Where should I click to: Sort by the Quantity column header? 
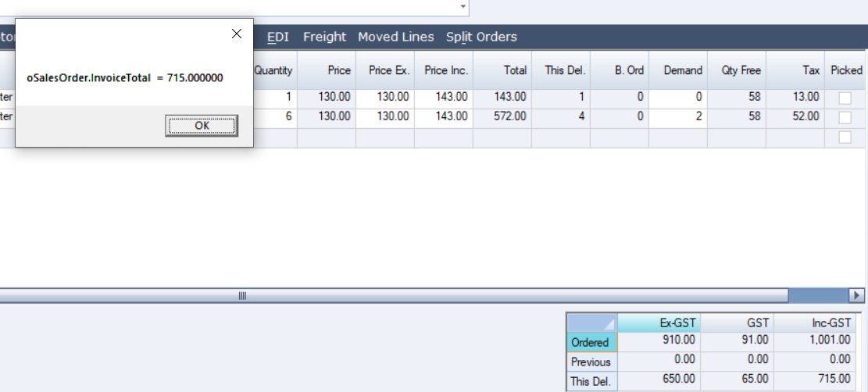pyautogui.click(x=273, y=70)
